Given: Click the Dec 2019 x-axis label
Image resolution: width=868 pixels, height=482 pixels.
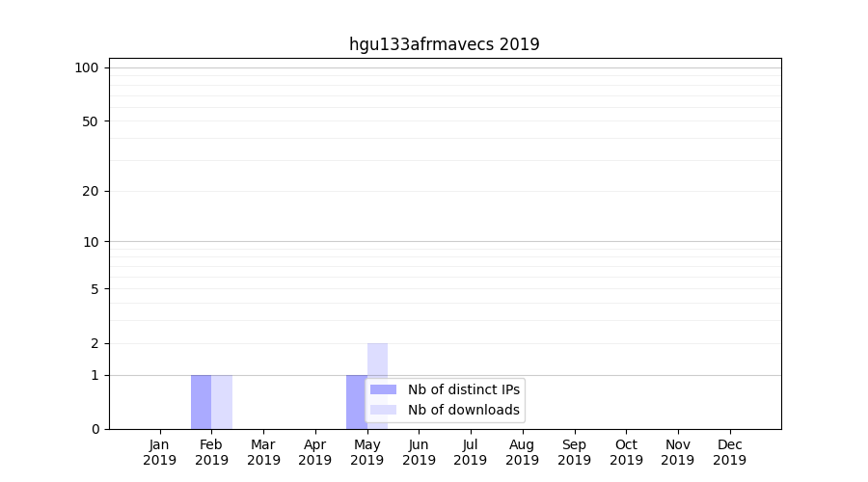Looking at the screenshot, I should point(729,452).
